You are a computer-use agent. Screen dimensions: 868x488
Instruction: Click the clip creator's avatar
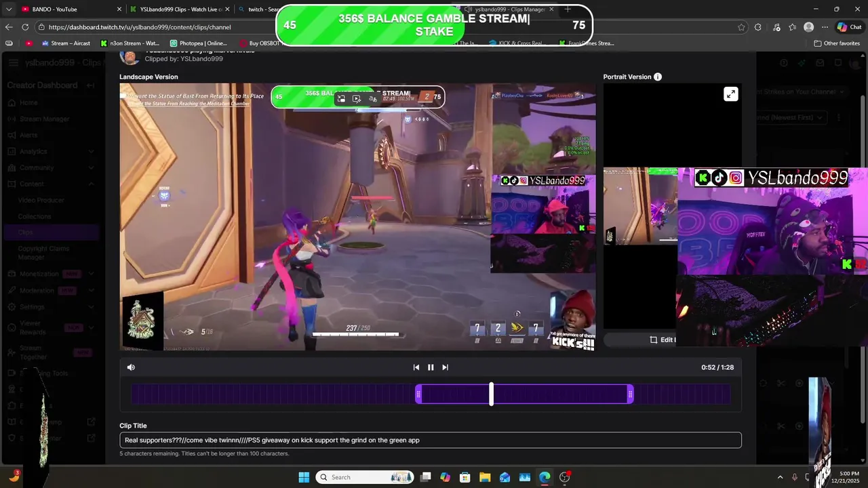[130, 57]
